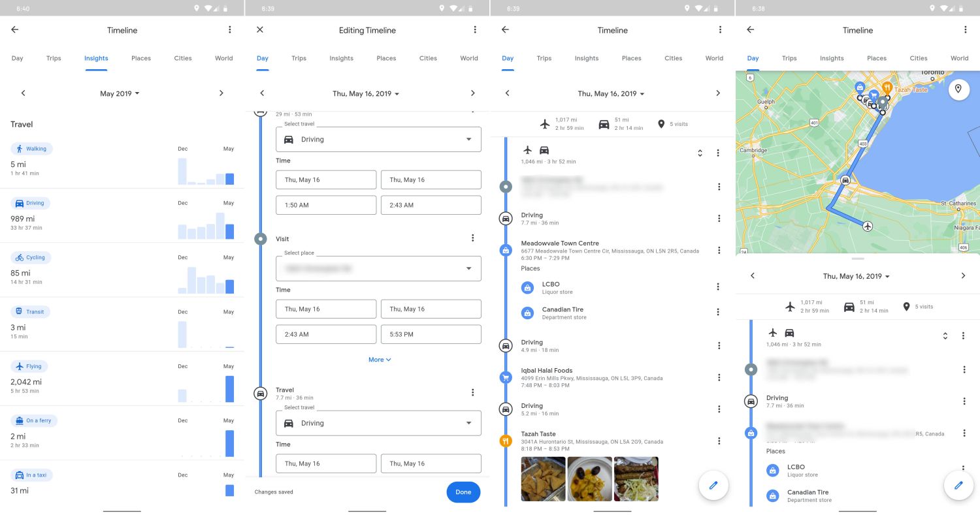Expand more visit options with More
This screenshot has width=980, height=515.
pos(379,360)
